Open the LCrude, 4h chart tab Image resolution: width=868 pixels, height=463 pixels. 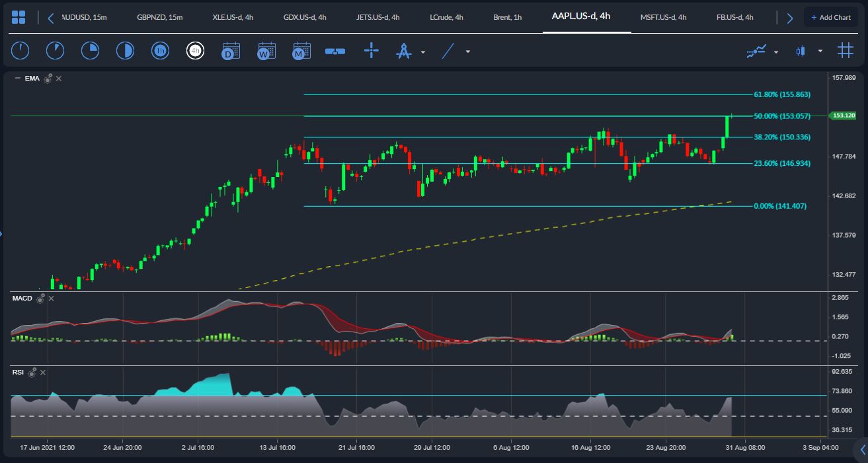(446, 17)
